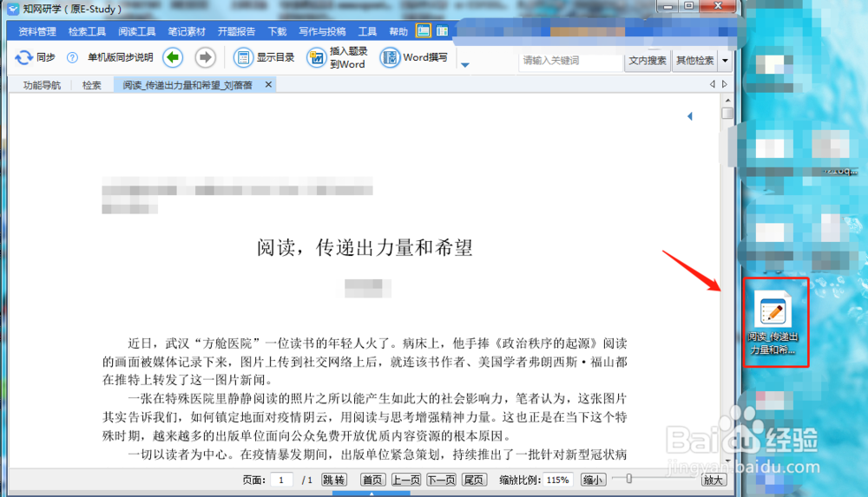Select the 阅读_传递出力量和希望 tab
This screenshot has width=868, height=497.
[187, 85]
